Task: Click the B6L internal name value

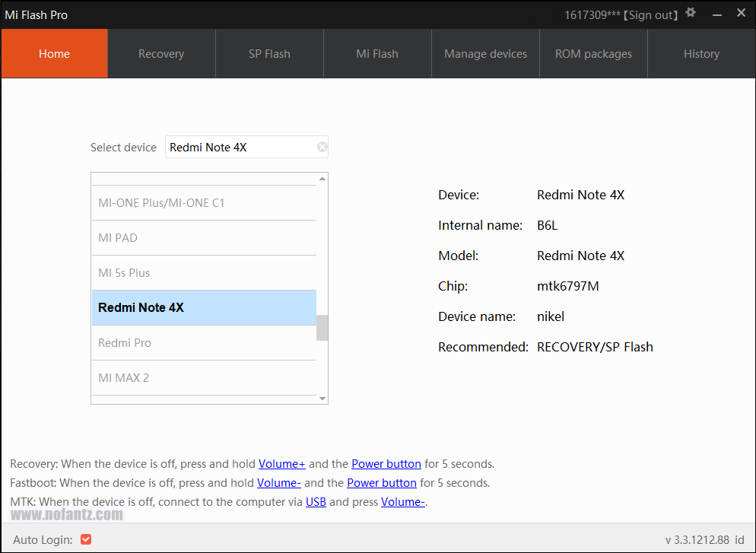Action: click(548, 225)
